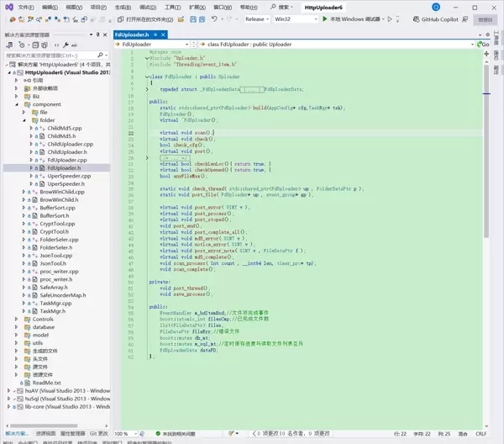504x444 pixels.
Task: Toggle pin on Solution Explorer panel
Action: pos(97,35)
